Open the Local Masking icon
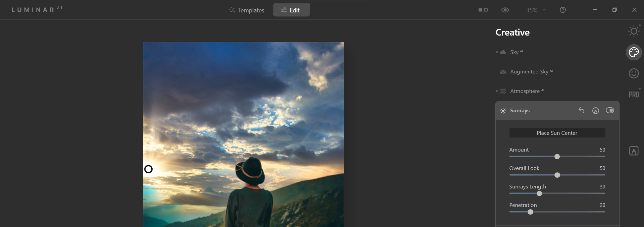 pyautogui.click(x=634, y=151)
